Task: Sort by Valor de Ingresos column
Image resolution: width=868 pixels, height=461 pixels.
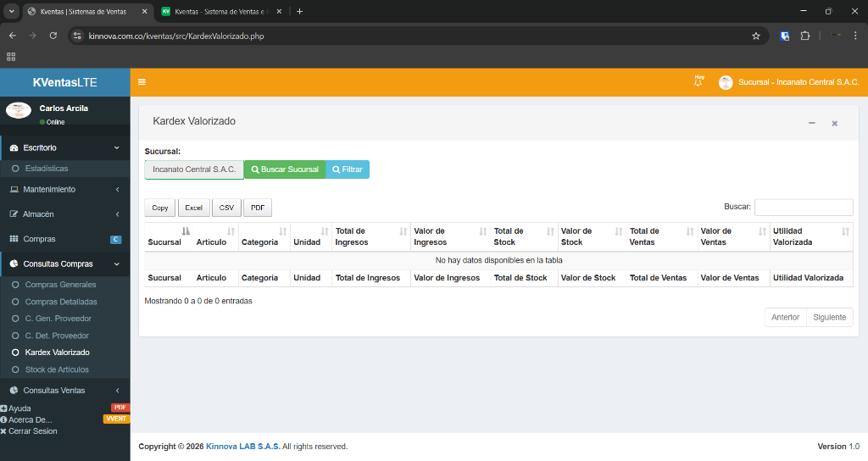Action: 450,237
